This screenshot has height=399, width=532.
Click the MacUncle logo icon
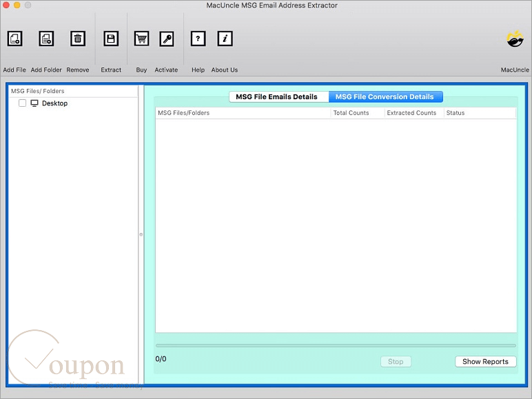click(515, 39)
